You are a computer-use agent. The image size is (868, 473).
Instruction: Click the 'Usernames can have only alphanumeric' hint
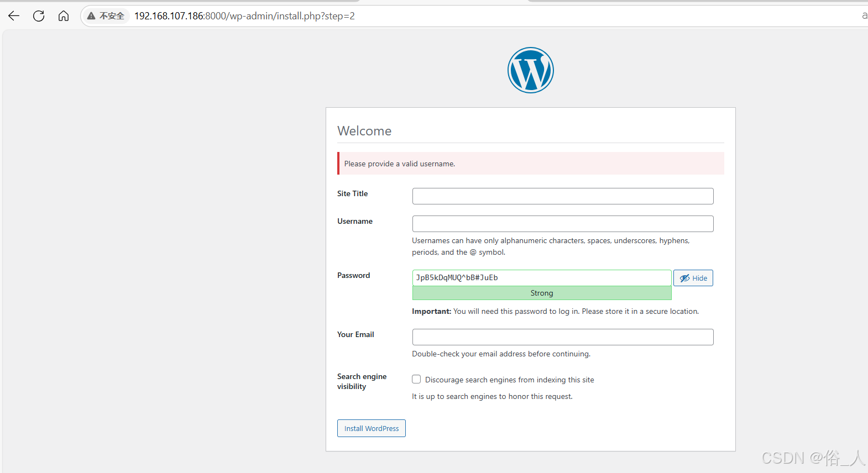coord(551,246)
